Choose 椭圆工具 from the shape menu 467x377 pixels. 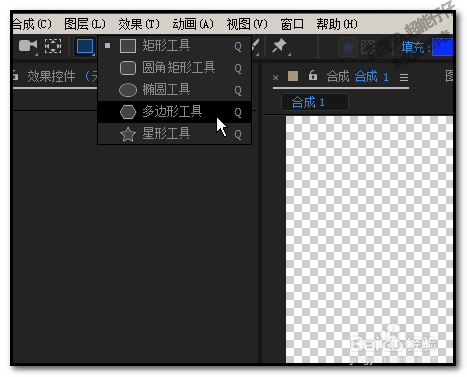pos(174,90)
